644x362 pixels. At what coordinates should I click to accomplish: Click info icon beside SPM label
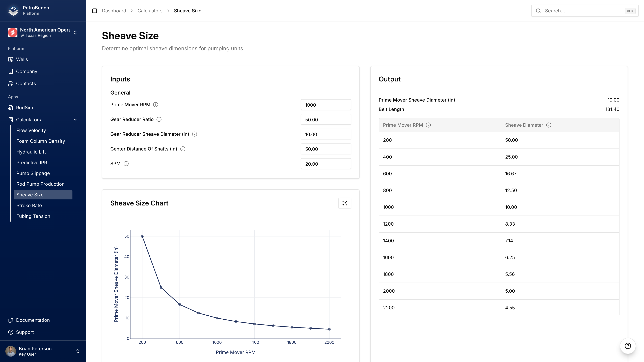pyautogui.click(x=126, y=164)
